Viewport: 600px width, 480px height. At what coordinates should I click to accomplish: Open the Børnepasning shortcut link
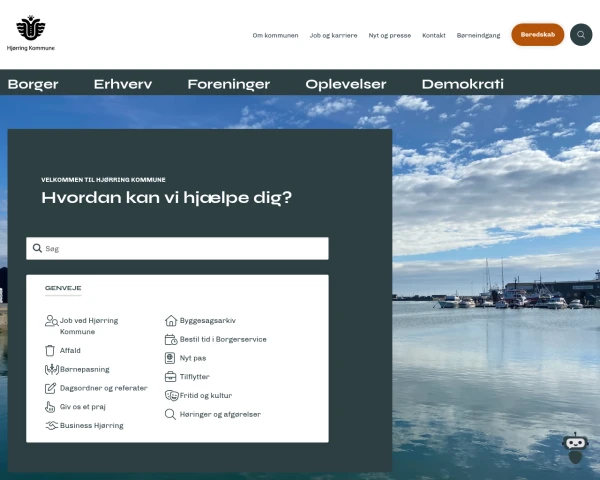[85, 369]
